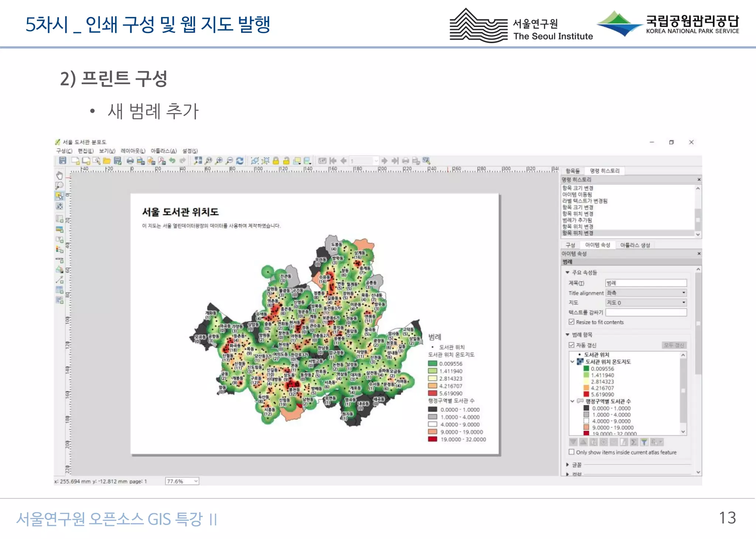This screenshot has width=756, height=539.
Task: Click the Zoom out magnifier icon
Action: pyautogui.click(x=229, y=161)
